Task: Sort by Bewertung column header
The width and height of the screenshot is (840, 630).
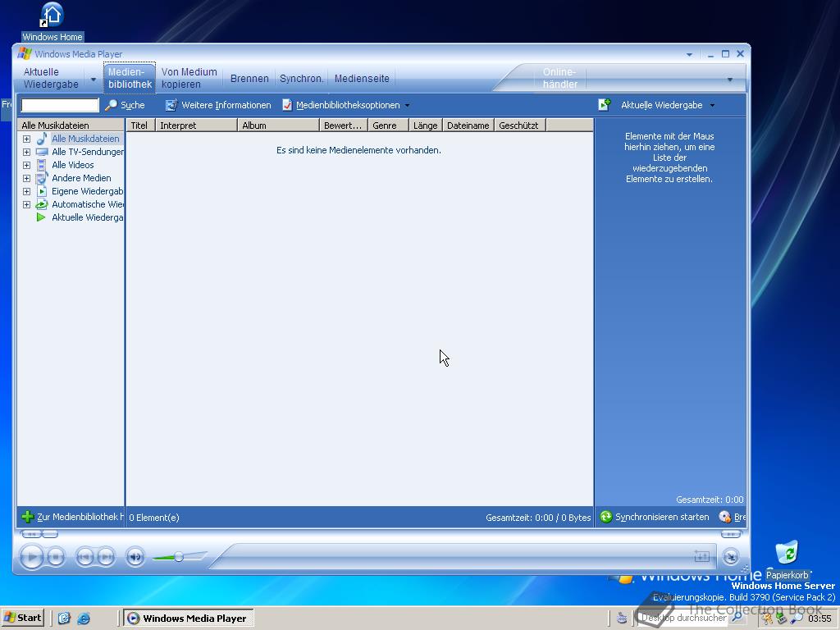Action: tap(344, 126)
